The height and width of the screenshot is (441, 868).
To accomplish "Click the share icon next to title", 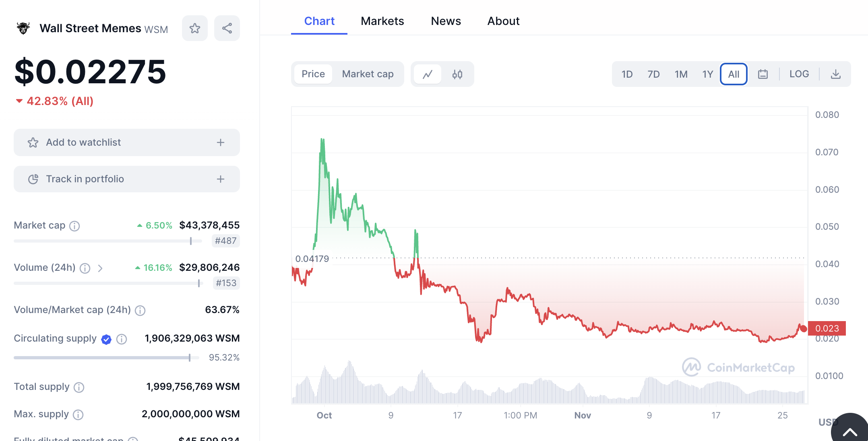I will [227, 28].
